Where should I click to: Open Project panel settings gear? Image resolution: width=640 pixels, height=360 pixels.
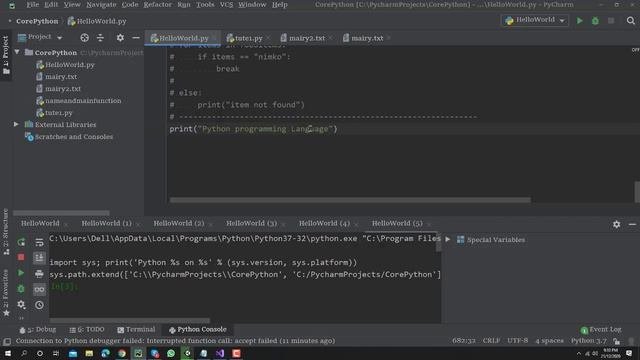tap(120, 38)
